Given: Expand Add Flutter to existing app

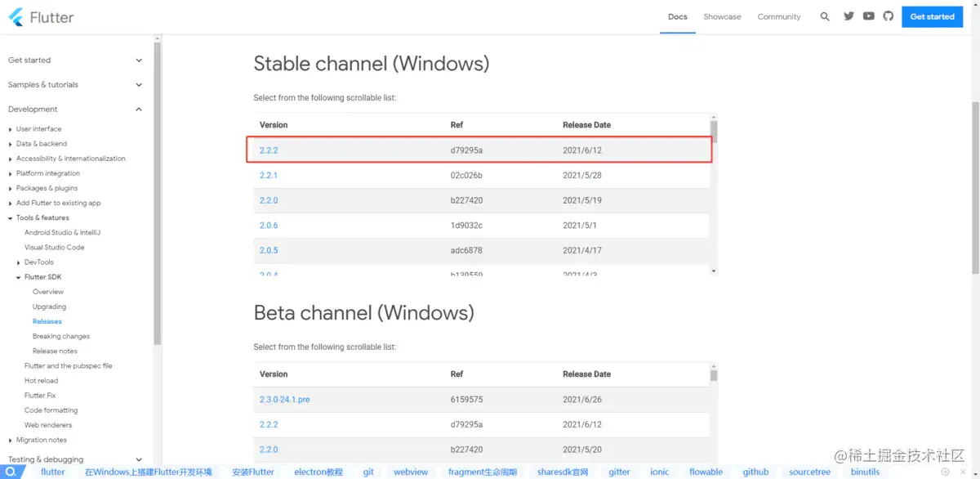Looking at the screenshot, I should (58, 203).
